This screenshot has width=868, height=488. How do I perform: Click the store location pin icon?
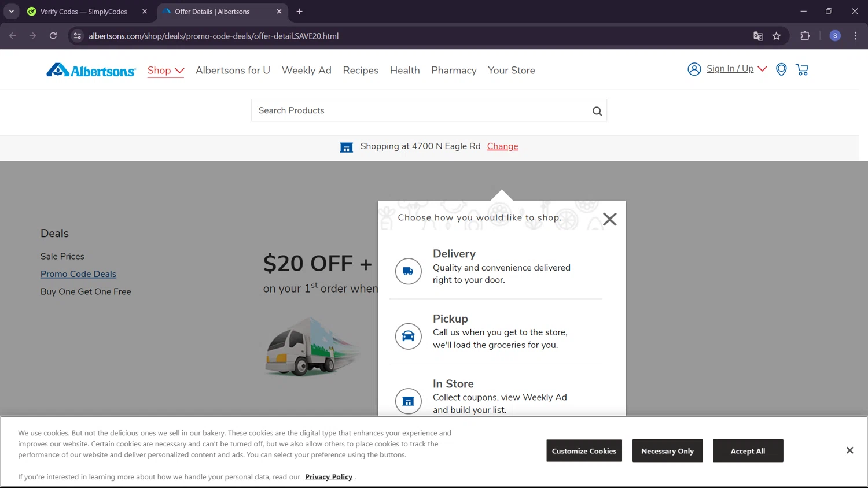(x=781, y=70)
